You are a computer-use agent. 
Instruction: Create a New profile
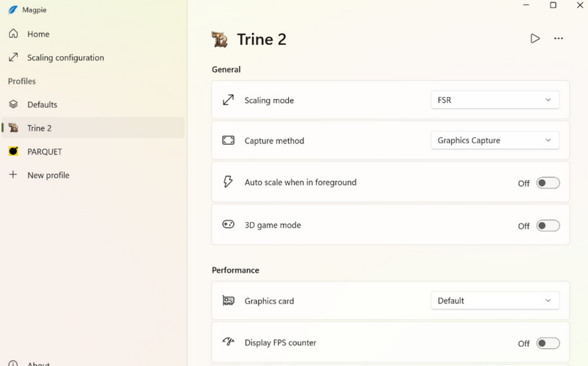(93, 175)
